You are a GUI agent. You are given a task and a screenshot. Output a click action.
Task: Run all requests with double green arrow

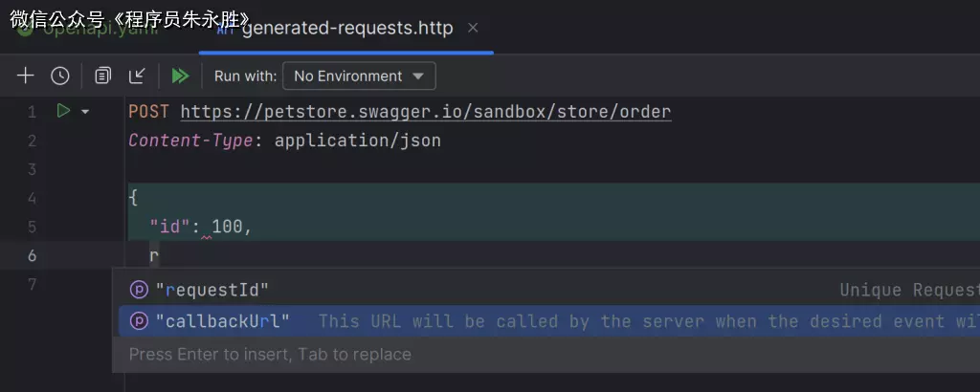pyautogui.click(x=180, y=76)
